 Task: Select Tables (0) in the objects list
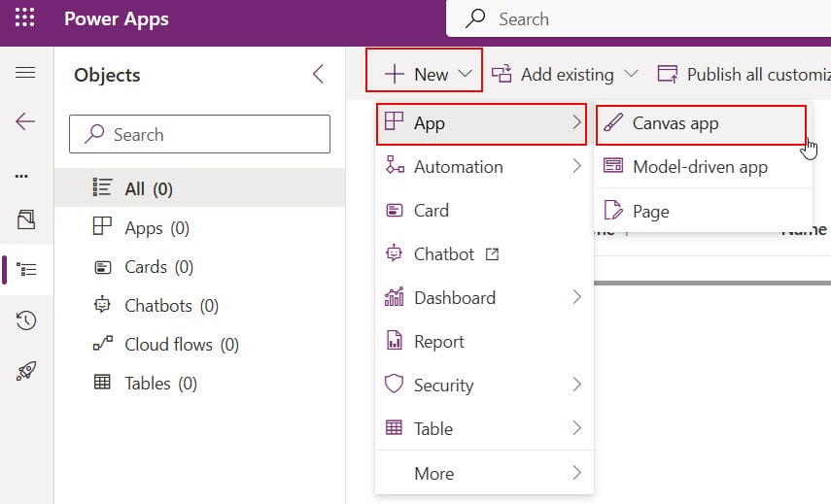[x=199, y=383]
